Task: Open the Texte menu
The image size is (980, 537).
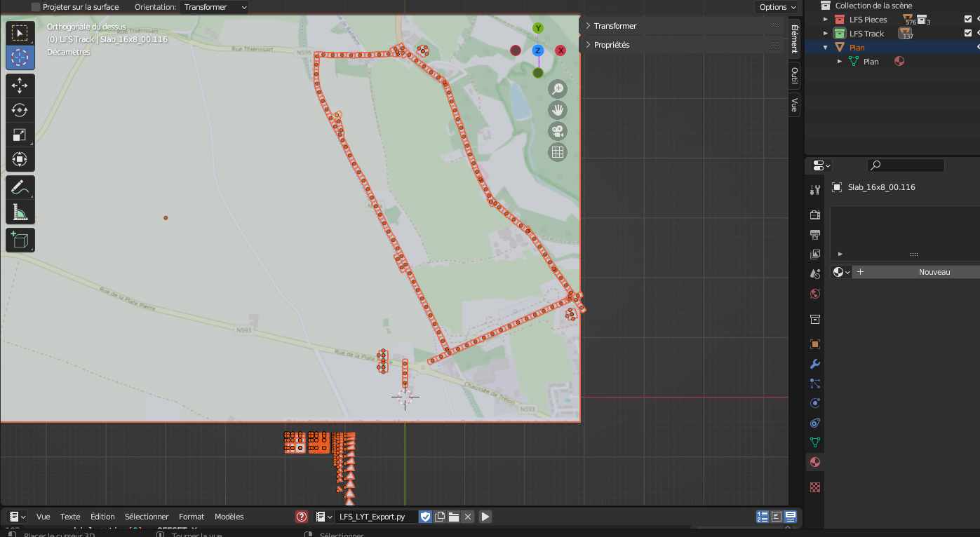Action: tap(70, 517)
